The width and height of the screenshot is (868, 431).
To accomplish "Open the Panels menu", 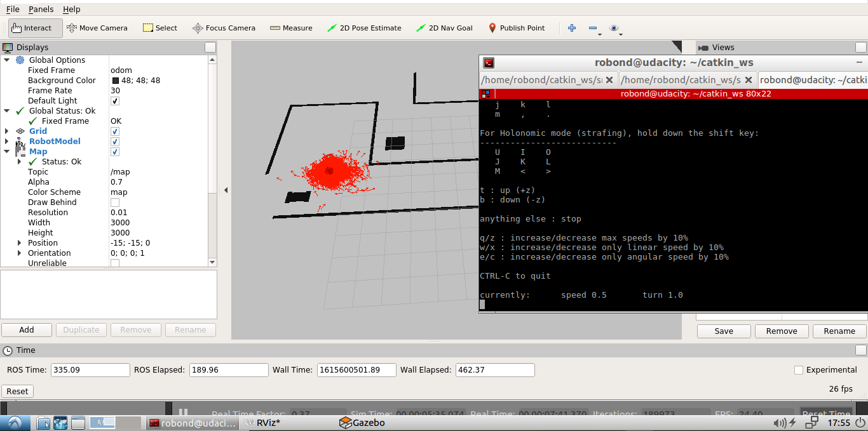I will pyautogui.click(x=41, y=9).
